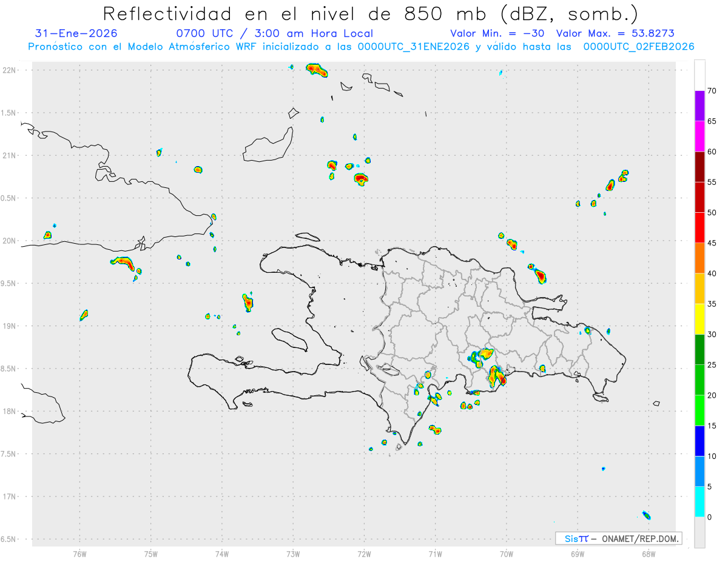Viewport: 728px width, 562px height.
Task: Click the bright red 45–50 dBZ colorbar segment
Action: pos(699,228)
